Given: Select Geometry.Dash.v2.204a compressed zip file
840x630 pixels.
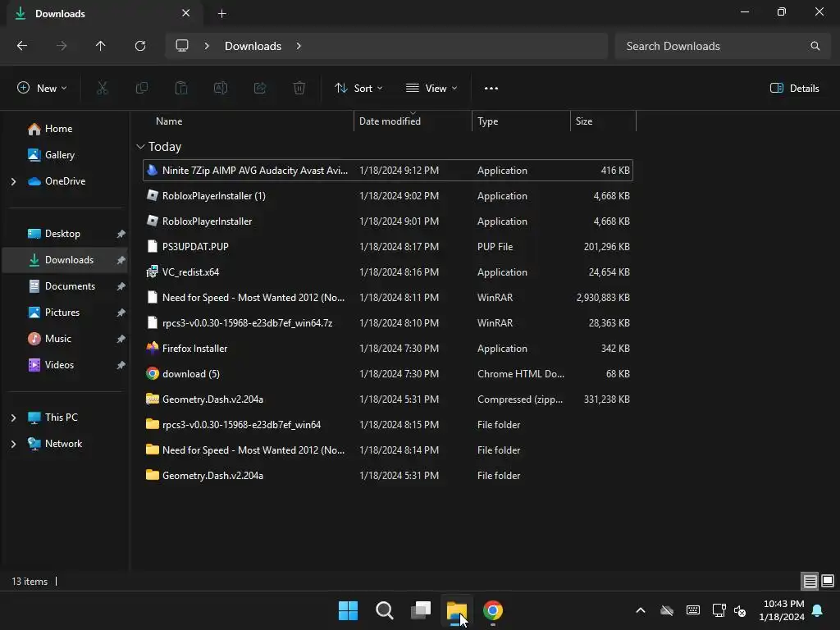Looking at the screenshot, I should [388, 399].
